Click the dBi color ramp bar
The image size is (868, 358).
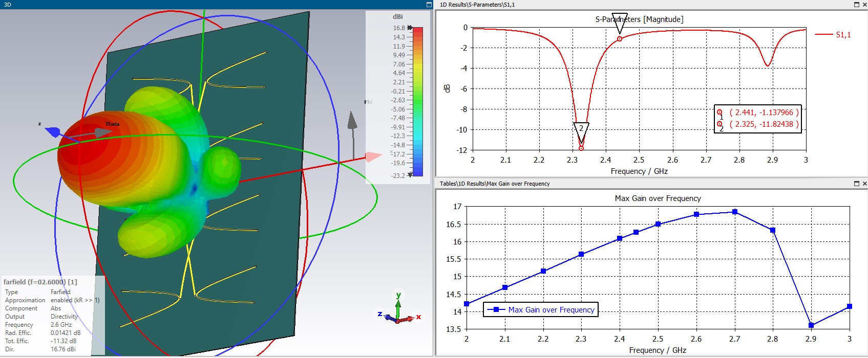tap(418, 101)
